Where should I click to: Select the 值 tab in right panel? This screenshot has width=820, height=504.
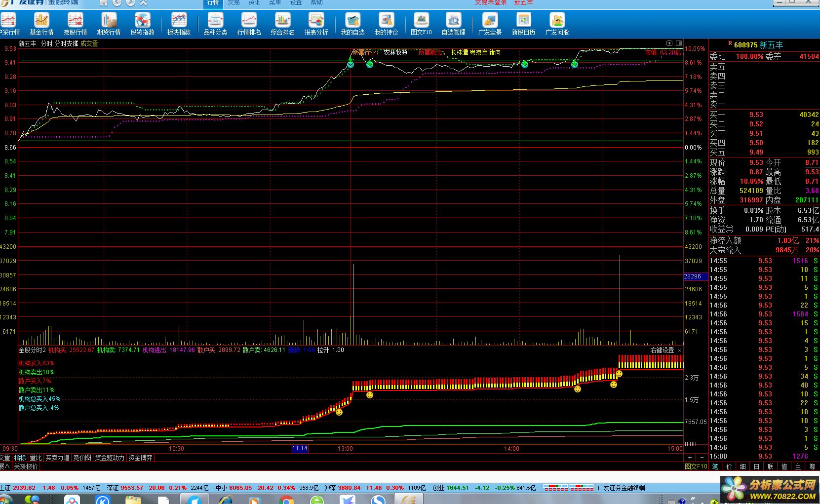[784, 466]
